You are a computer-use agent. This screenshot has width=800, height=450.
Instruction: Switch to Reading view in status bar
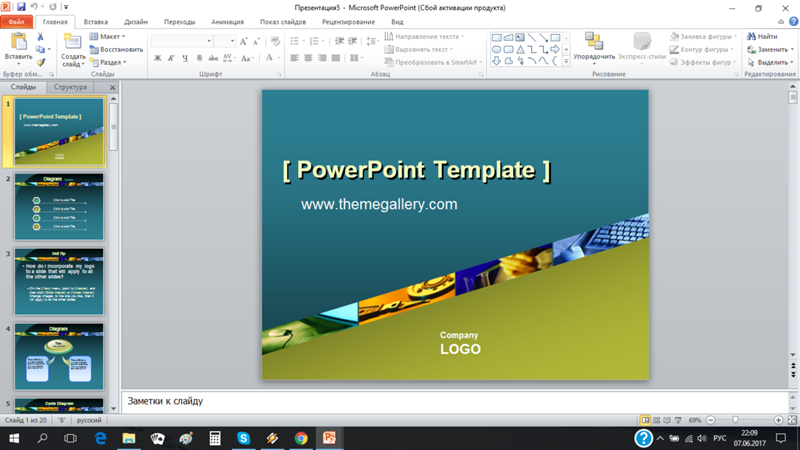coord(667,420)
